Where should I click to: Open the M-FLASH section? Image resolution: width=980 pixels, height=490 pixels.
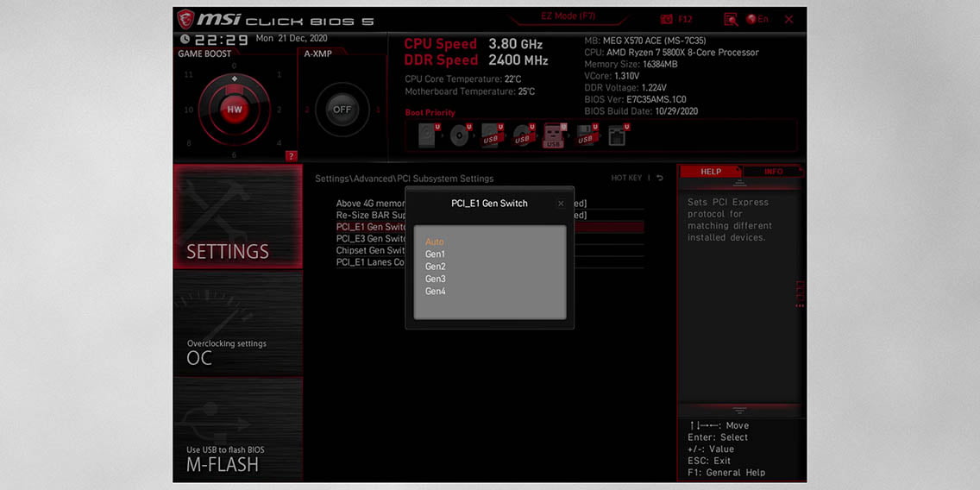point(238,429)
